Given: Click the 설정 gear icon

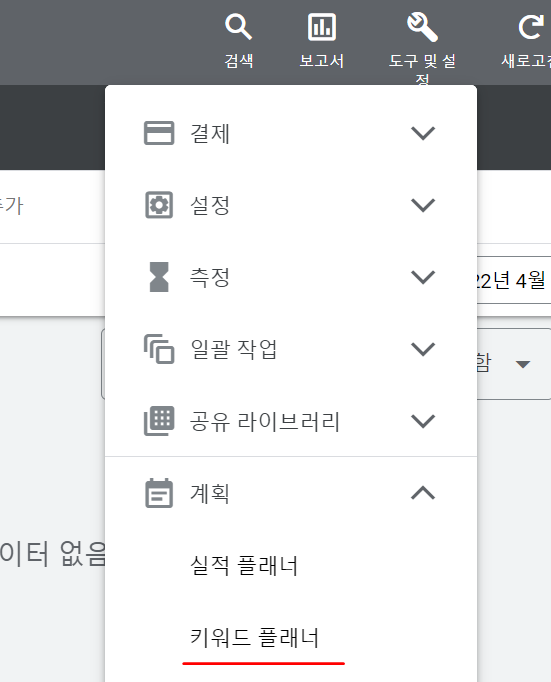Looking at the screenshot, I should point(159,205).
